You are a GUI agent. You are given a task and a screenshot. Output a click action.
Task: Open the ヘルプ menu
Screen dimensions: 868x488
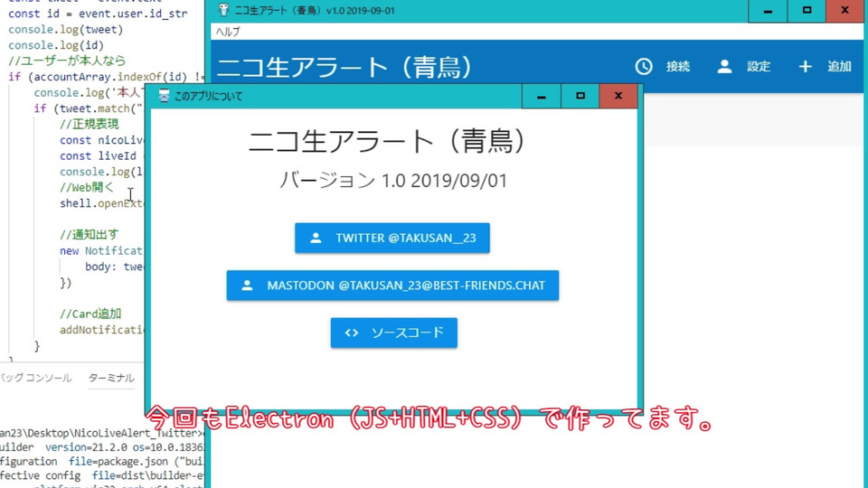tap(228, 32)
